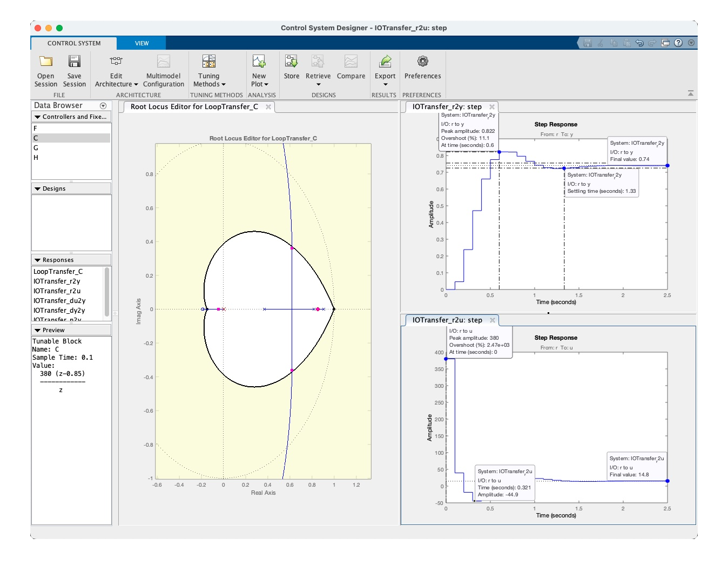728x579 pixels.
Task: Click the settling time marker on r2y plot
Action: click(x=564, y=169)
